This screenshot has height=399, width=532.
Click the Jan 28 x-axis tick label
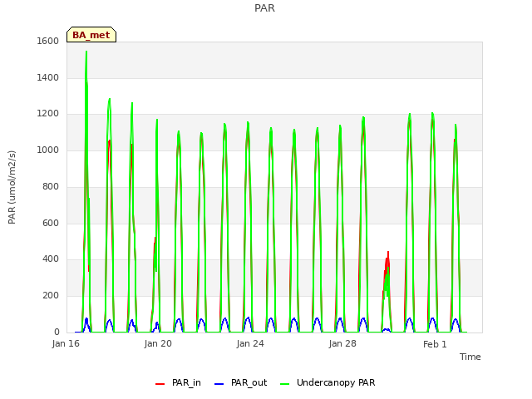(342, 343)
